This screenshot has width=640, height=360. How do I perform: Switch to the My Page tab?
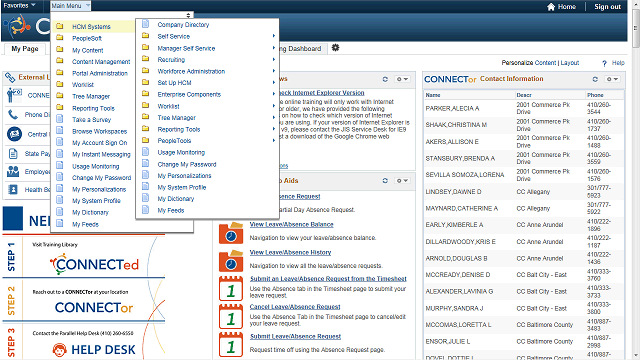tap(25, 49)
